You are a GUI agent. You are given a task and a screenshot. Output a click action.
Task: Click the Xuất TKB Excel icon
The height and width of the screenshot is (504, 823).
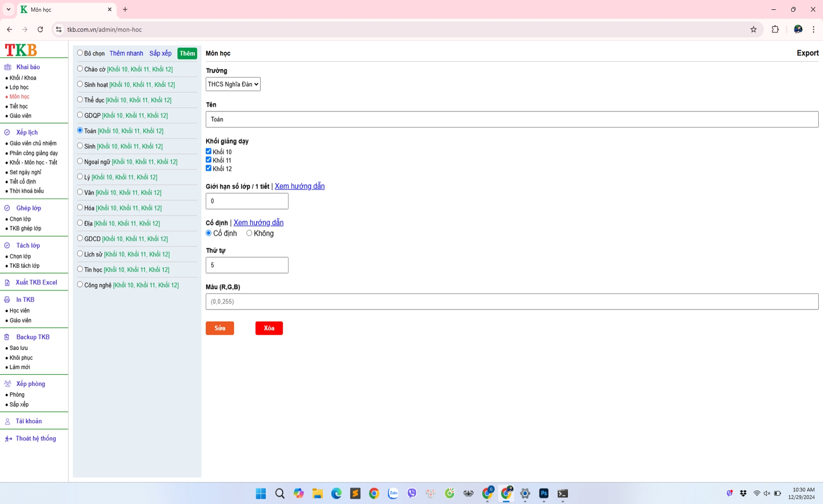pos(7,283)
